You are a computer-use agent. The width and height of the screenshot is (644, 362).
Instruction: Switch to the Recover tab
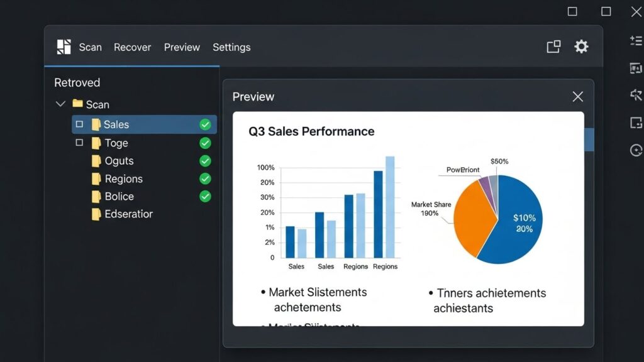click(x=132, y=47)
